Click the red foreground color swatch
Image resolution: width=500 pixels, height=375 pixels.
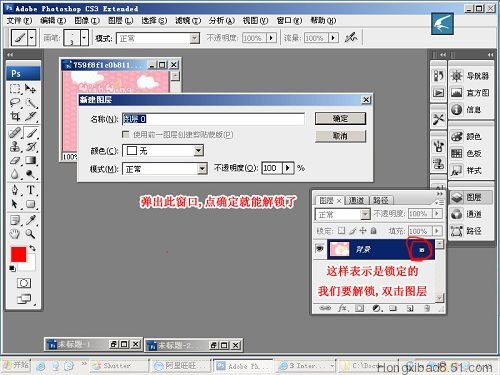pos(18,254)
